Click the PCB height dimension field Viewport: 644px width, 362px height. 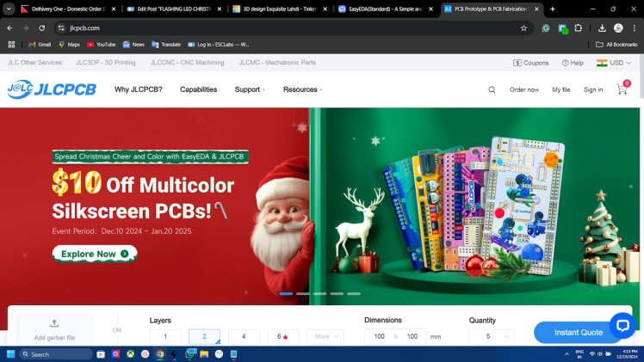[412, 336]
